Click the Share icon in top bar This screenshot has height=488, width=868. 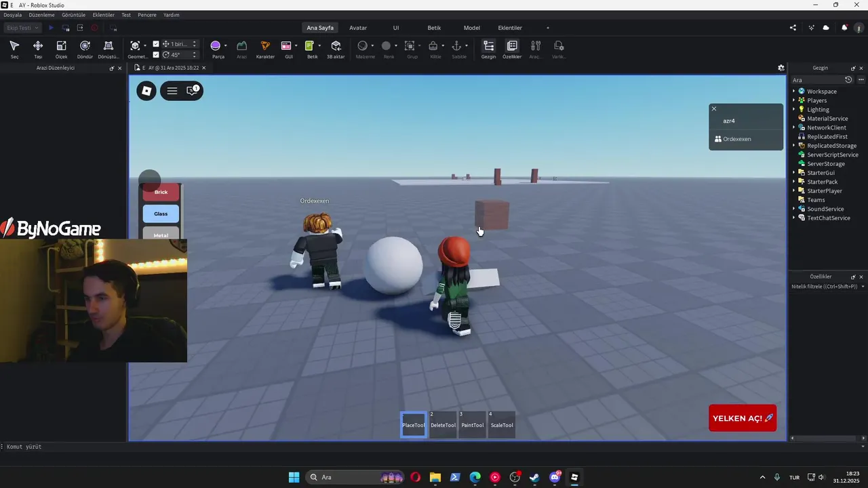(x=793, y=28)
